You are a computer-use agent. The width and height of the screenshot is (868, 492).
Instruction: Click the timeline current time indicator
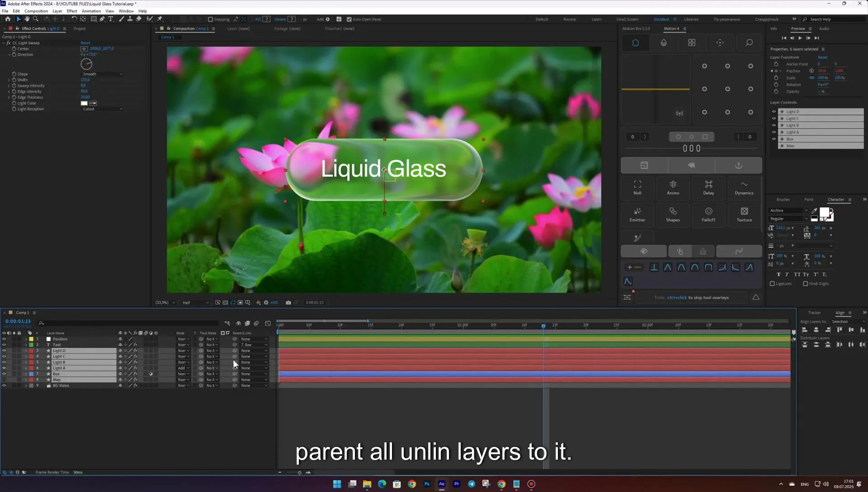pyautogui.click(x=543, y=326)
